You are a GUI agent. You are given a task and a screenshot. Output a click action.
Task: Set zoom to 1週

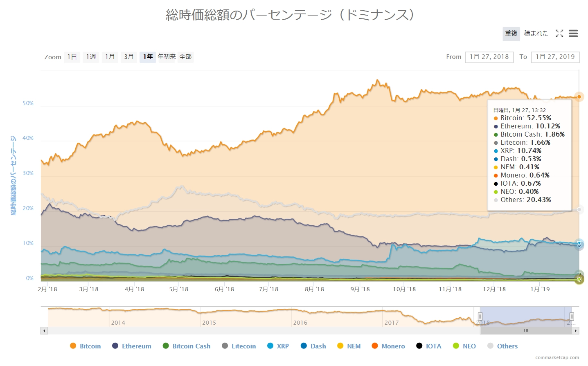coord(91,57)
